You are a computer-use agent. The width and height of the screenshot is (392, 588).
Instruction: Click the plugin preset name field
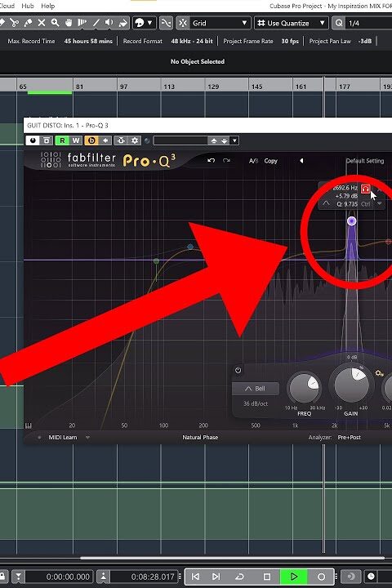pyautogui.click(x=180, y=140)
